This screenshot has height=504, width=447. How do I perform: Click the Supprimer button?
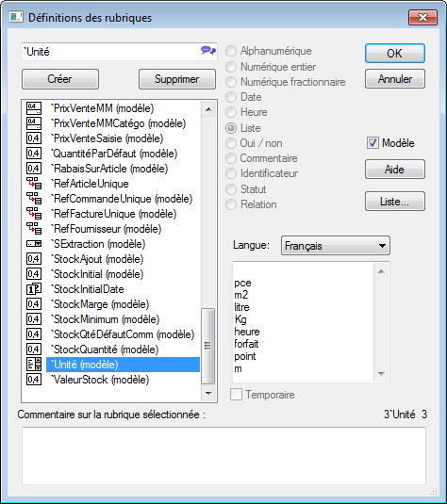[177, 79]
